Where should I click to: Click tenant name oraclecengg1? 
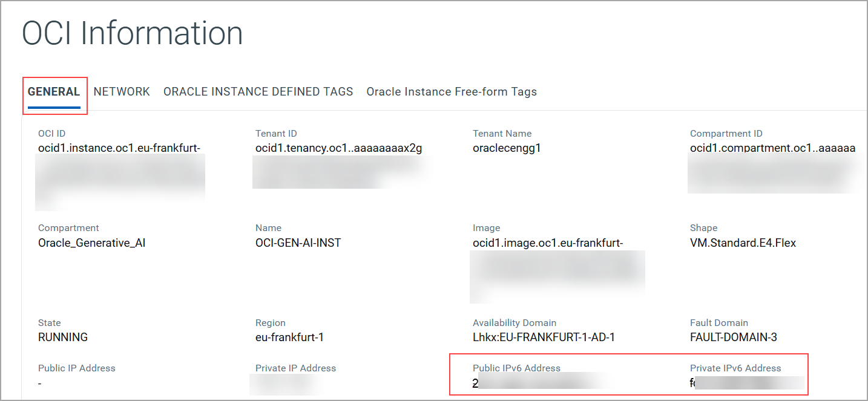(x=507, y=148)
